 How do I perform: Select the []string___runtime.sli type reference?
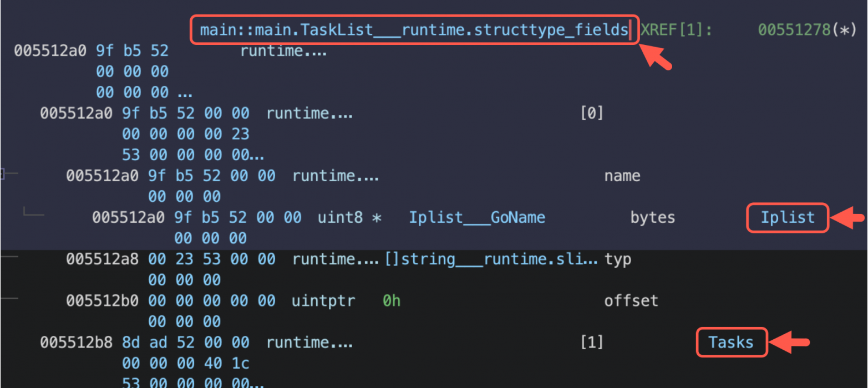491,259
